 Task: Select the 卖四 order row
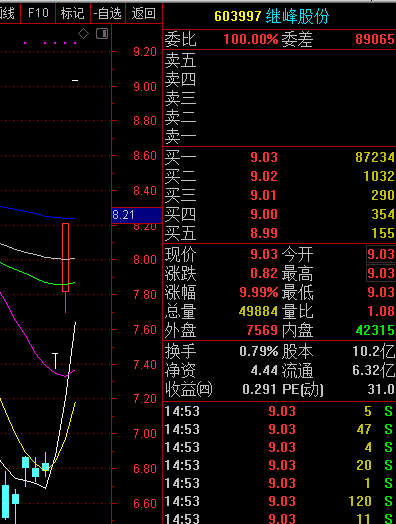(279, 79)
